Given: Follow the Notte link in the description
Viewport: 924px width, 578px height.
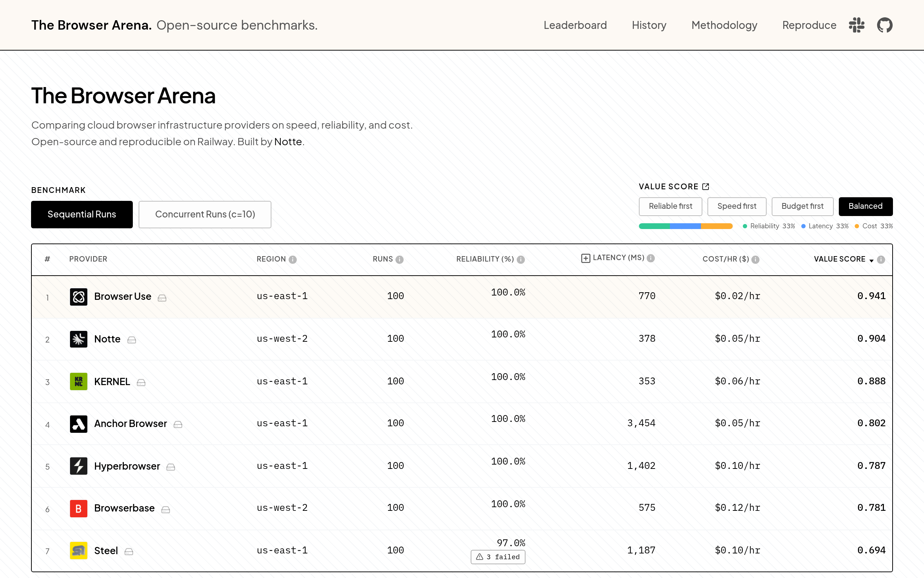Looking at the screenshot, I should (288, 142).
